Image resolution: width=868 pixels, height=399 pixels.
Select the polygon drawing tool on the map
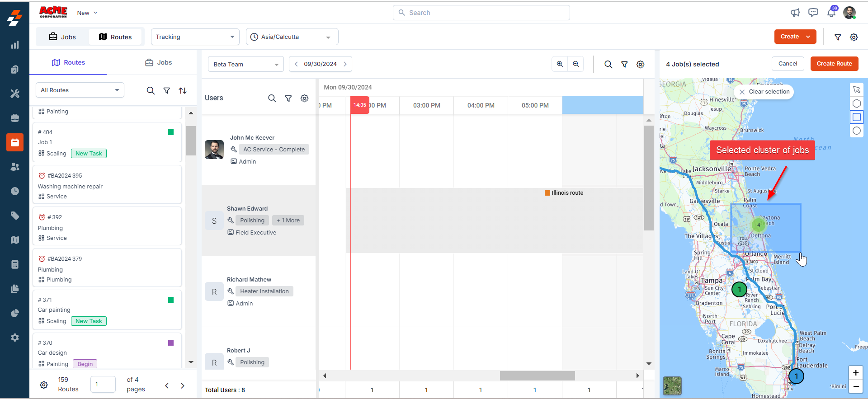[857, 103]
